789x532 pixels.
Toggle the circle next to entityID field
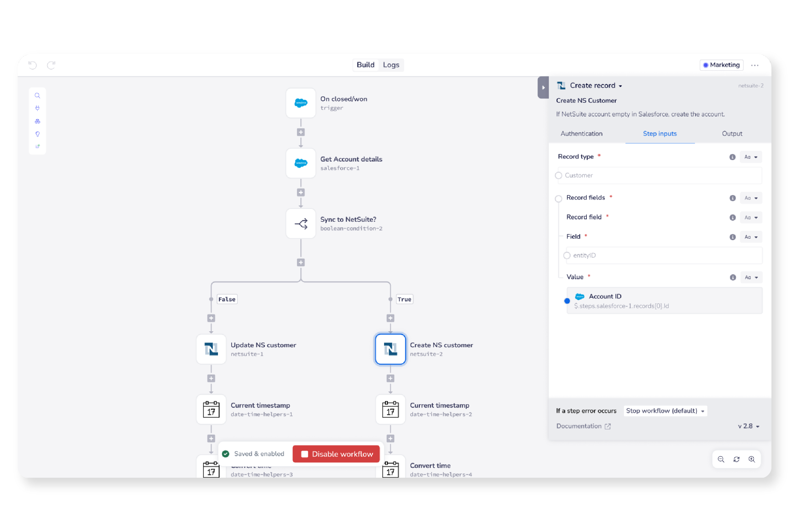pos(567,255)
